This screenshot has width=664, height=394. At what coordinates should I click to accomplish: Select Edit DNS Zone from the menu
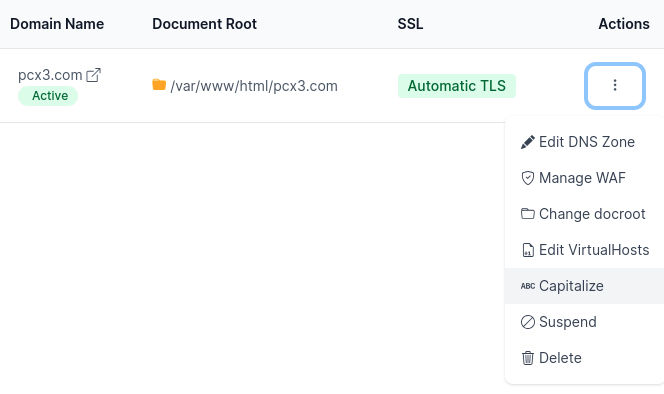click(584, 142)
